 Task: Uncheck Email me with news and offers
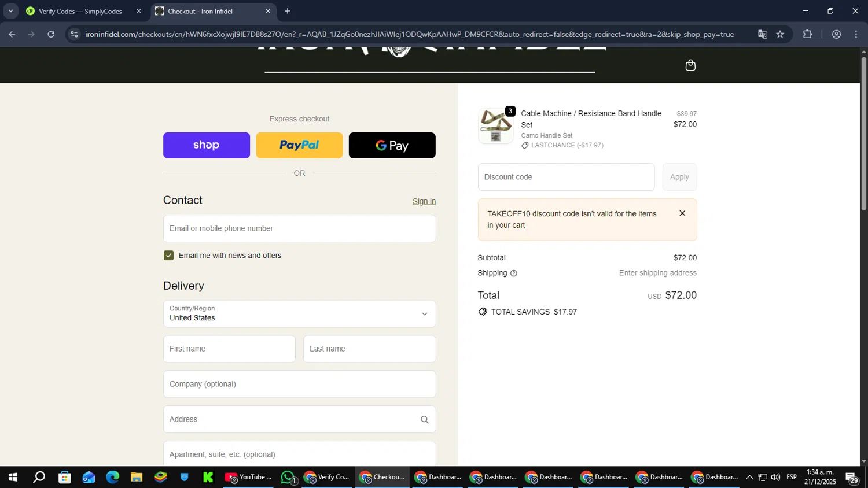click(168, 256)
